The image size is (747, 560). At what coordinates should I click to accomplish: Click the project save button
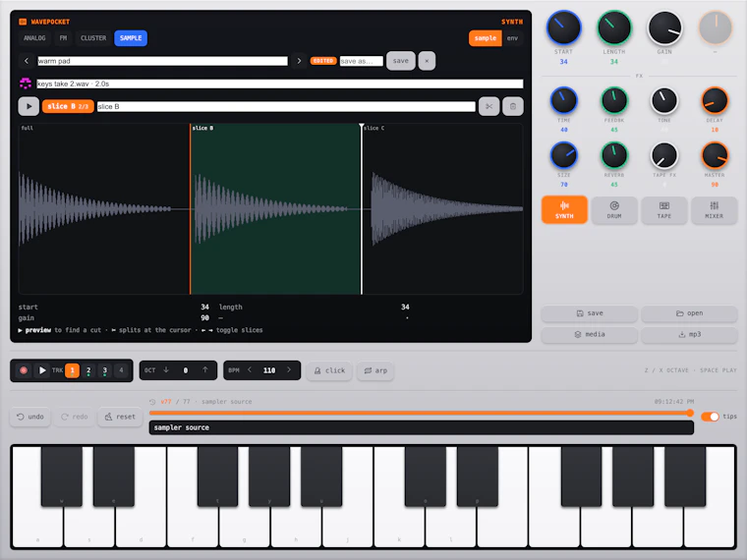click(x=590, y=313)
